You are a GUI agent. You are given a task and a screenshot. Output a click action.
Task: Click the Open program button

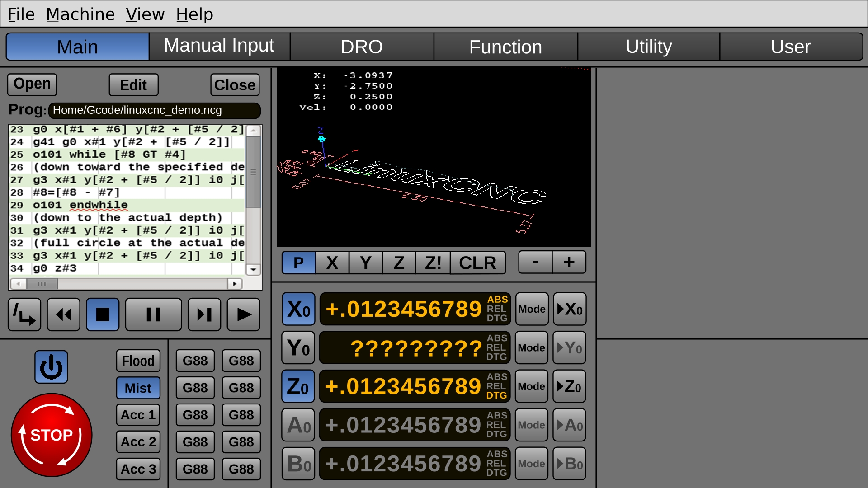tap(32, 84)
